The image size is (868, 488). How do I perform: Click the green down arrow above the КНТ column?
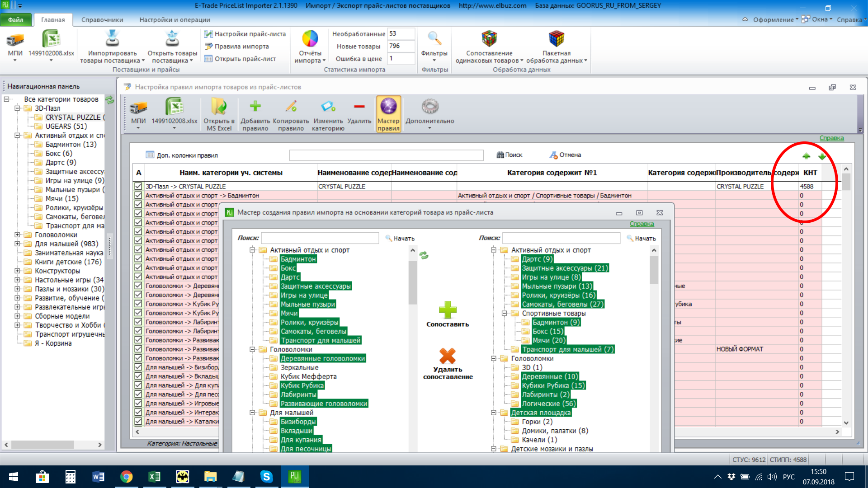click(x=822, y=156)
